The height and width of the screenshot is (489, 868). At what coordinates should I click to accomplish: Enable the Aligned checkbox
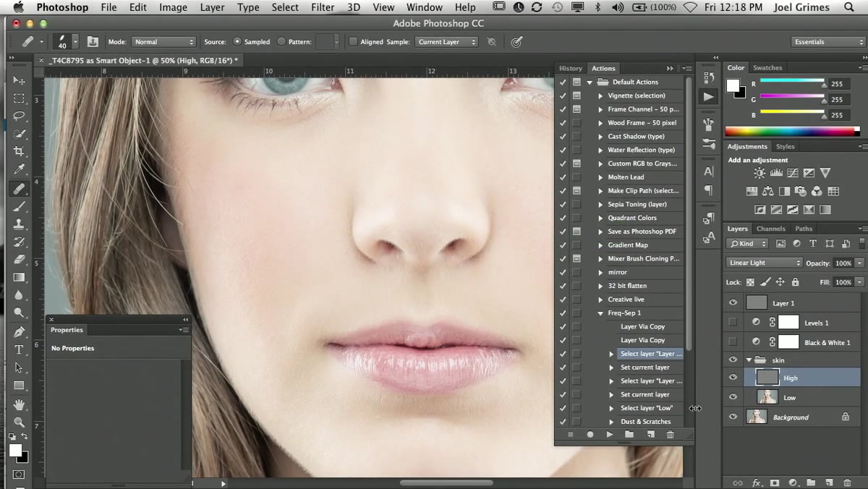point(353,42)
